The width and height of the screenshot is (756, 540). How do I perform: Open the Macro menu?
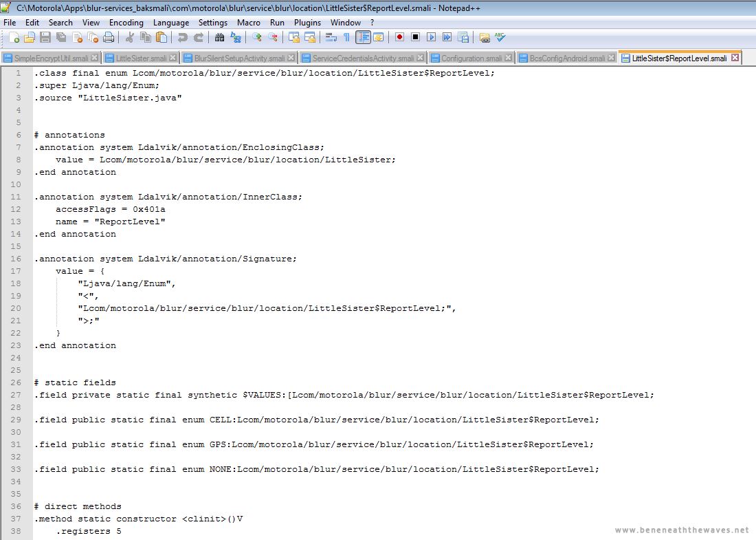(248, 23)
